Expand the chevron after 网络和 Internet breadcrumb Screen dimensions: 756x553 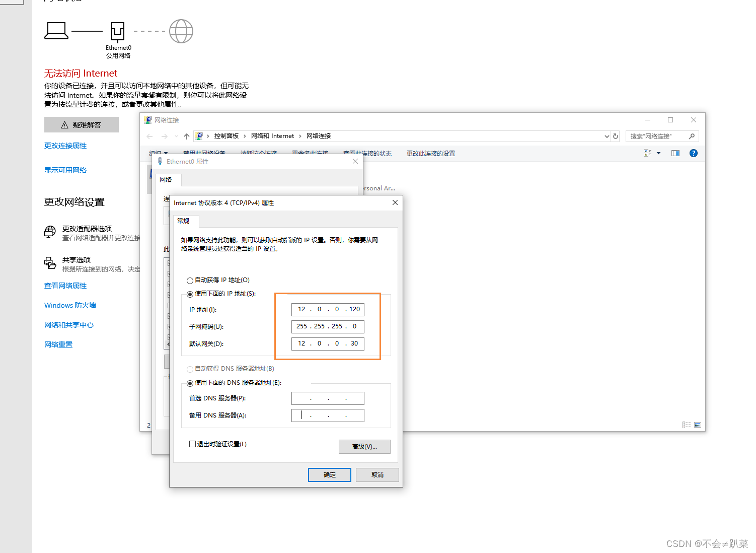(300, 136)
